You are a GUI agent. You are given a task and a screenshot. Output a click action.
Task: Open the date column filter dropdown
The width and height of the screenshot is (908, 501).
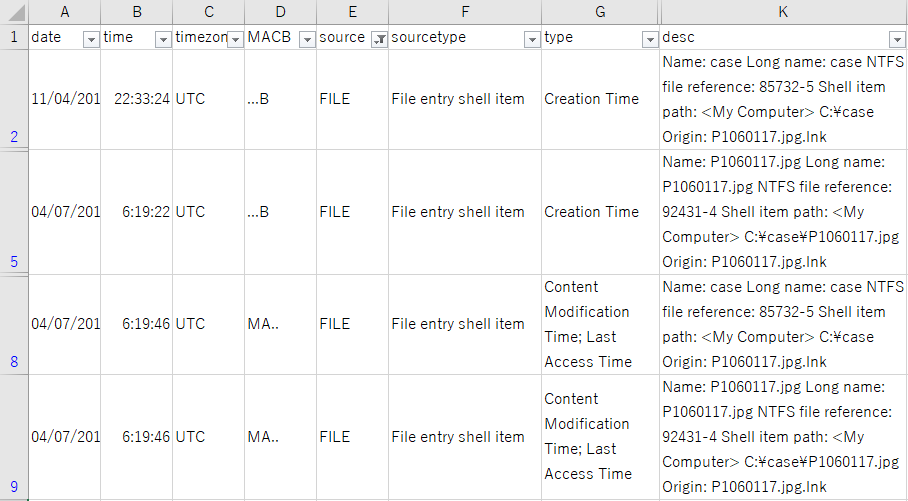tap(91, 39)
